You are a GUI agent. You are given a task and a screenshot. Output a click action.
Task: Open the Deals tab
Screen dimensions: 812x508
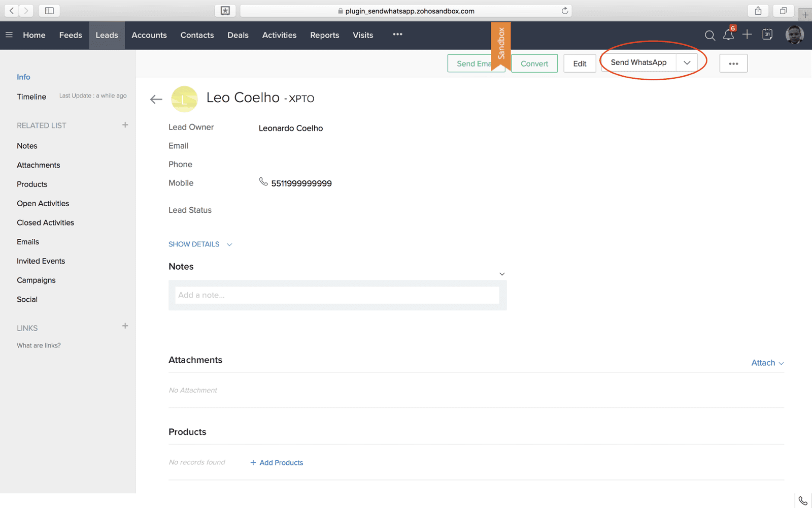238,35
